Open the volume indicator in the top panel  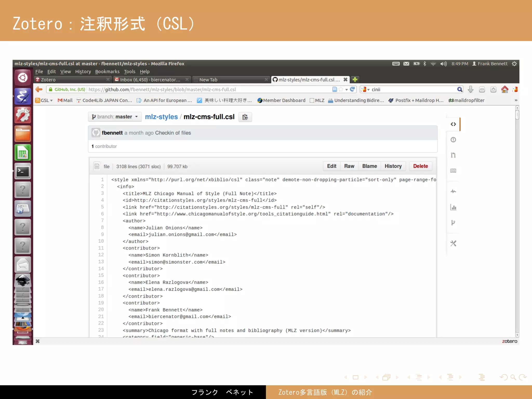(443, 64)
